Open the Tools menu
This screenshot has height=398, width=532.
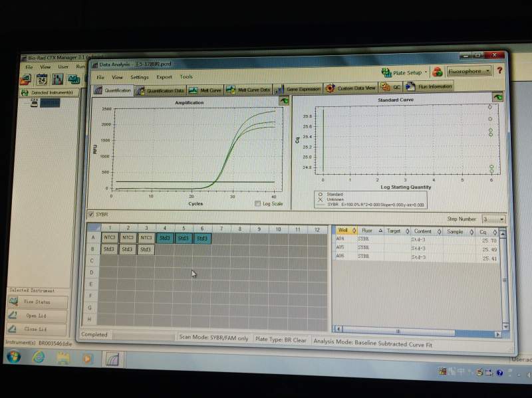pos(186,76)
